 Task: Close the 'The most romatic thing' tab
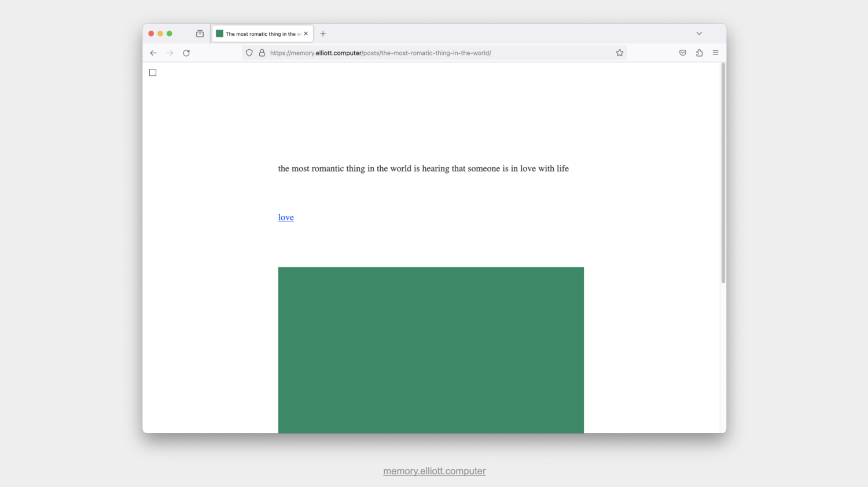(x=306, y=34)
